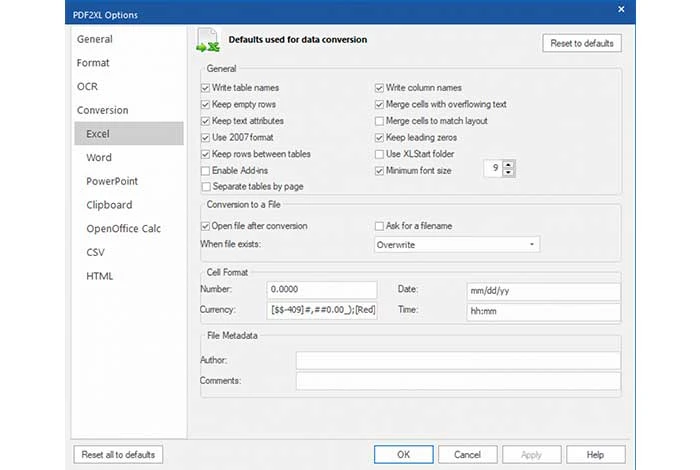
Task: Close the PDF2XL Options dialog
Action: point(621,9)
